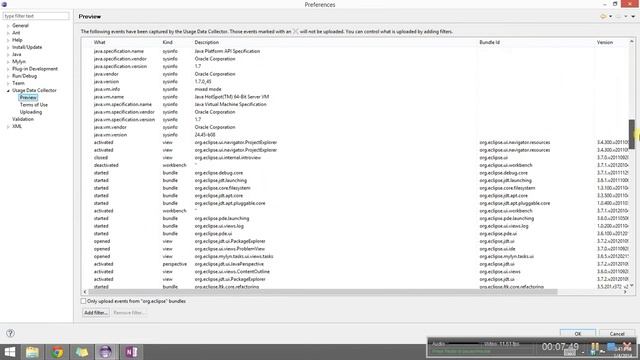Select org.eclipse.ui.views.ContentOutline row
640x360 pixels.
tap(355, 272)
